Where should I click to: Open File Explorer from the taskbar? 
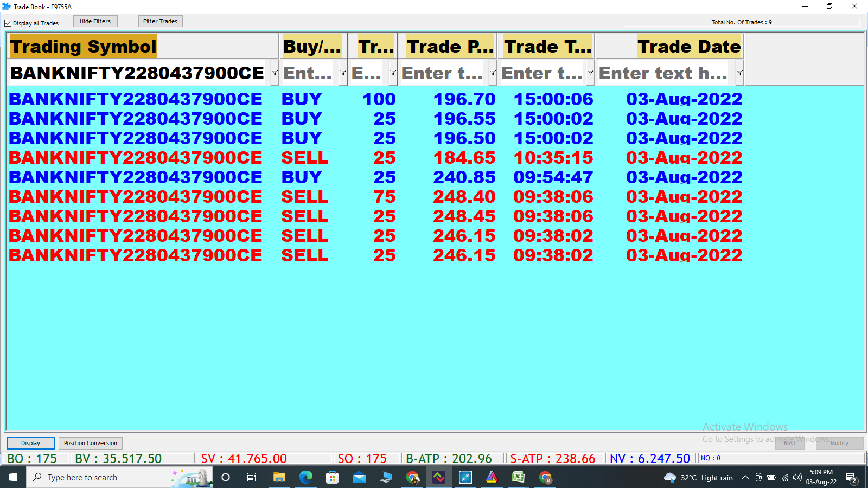(279, 477)
